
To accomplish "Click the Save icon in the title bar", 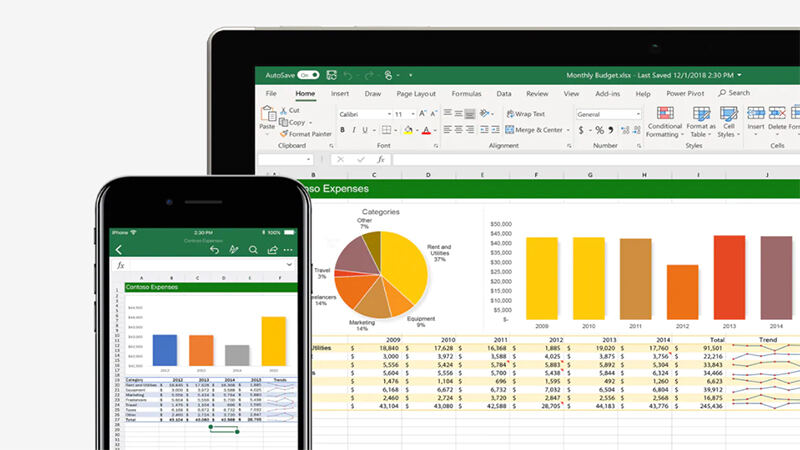I will coord(332,76).
